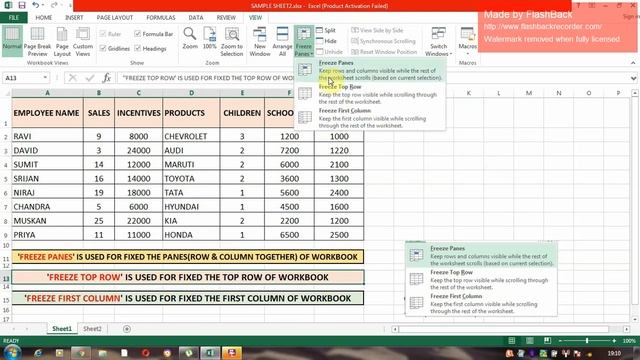Expand the Macros dropdown
The height and width of the screenshot is (360, 640).
[x=467, y=42]
